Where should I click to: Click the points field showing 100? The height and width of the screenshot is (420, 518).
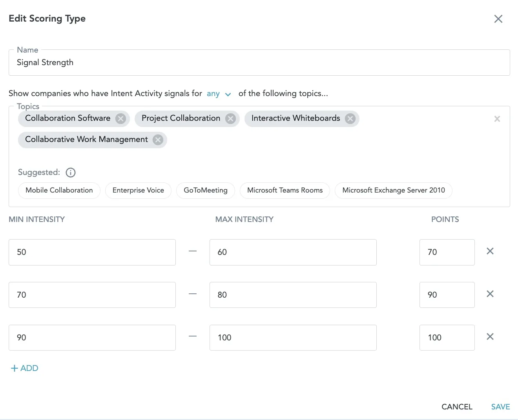(x=447, y=338)
